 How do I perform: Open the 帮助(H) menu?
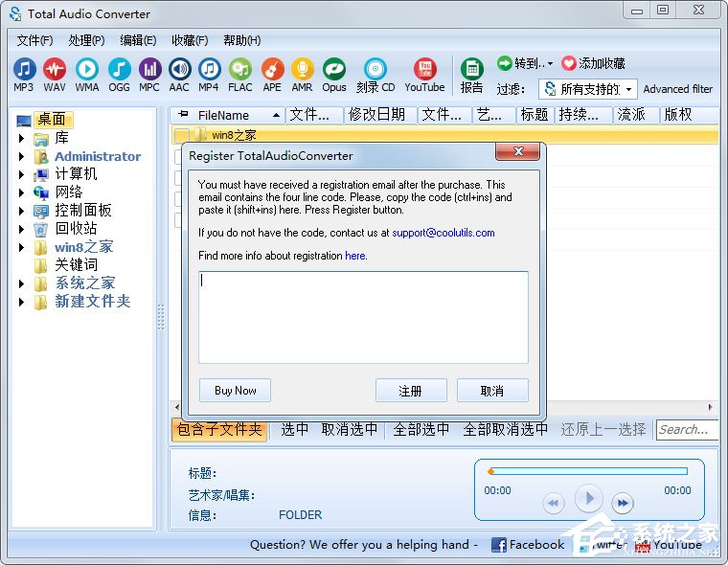[242, 40]
